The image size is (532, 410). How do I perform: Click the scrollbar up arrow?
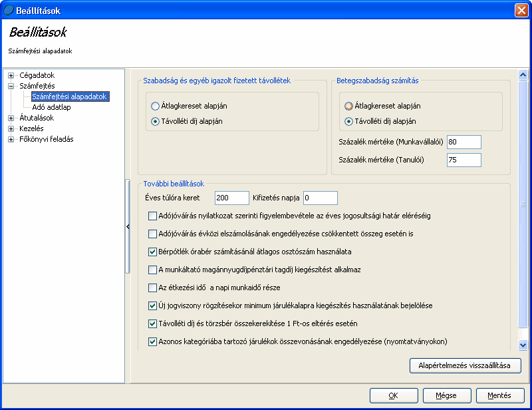click(x=523, y=75)
